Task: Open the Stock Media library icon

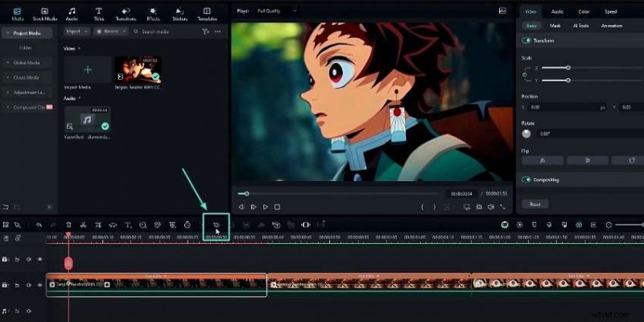Action: coord(43,12)
